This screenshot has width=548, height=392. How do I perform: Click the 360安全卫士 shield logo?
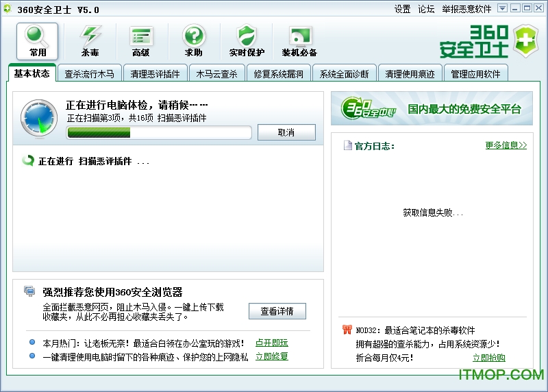coord(525,41)
